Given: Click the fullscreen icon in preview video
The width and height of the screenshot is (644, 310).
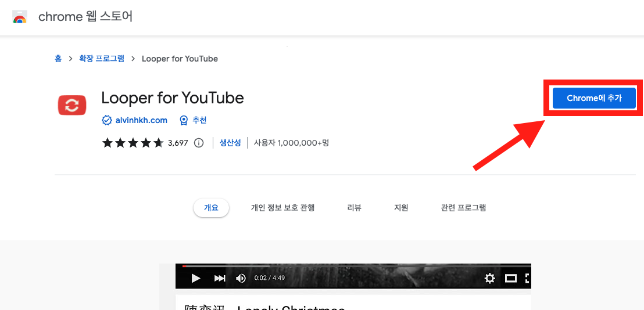Looking at the screenshot, I should 528,279.
